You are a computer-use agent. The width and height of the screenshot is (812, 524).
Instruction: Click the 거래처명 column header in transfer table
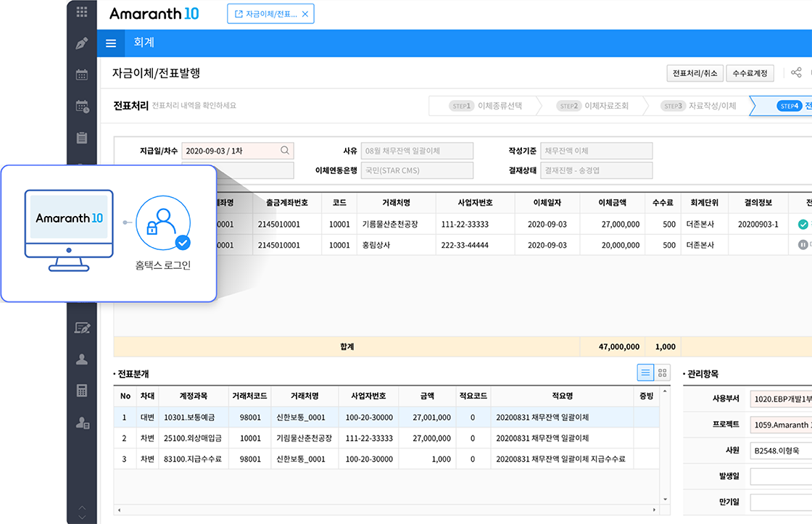pyautogui.click(x=396, y=202)
